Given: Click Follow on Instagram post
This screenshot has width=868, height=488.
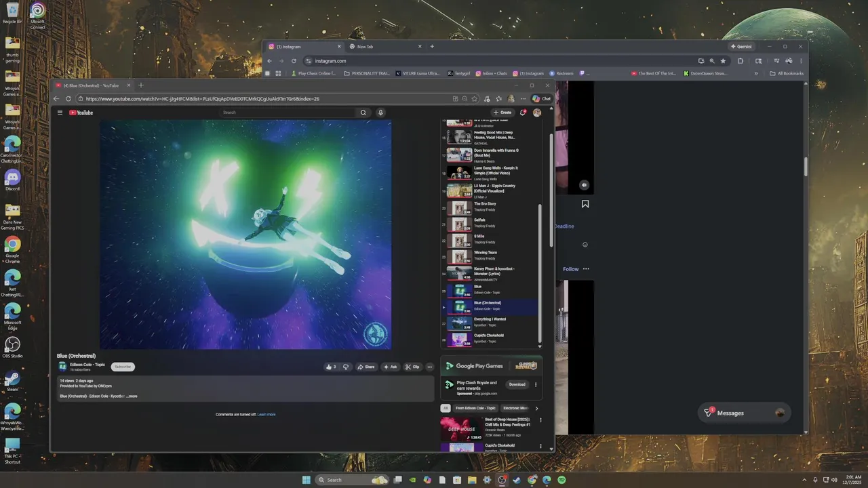Looking at the screenshot, I should [571, 269].
